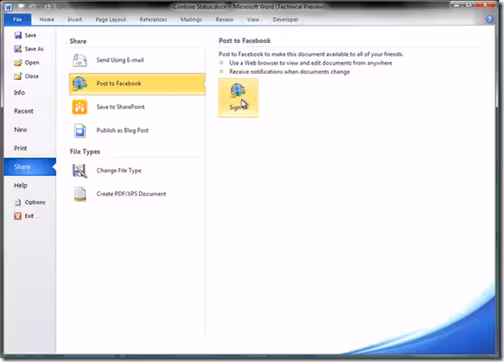504x362 pixels.
Task: Choose Change File Type label
Action: (x=119, y=170)
